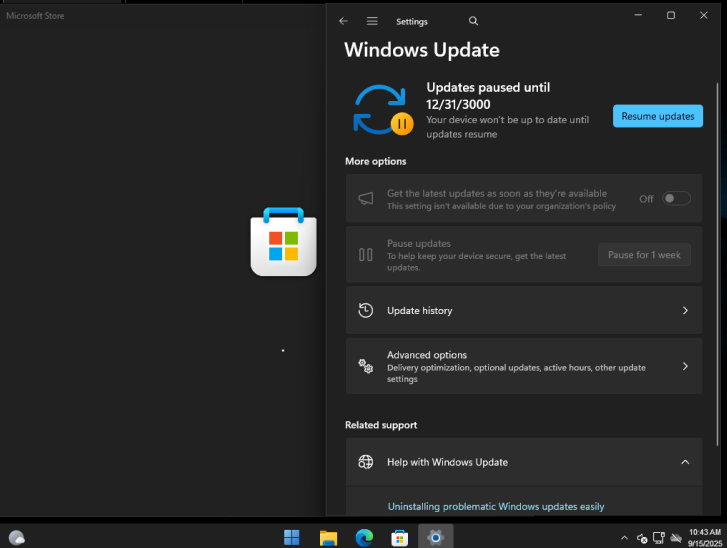Click the Microsoft Store shopping bag logo
727x548 pixels.
point(283,242)
